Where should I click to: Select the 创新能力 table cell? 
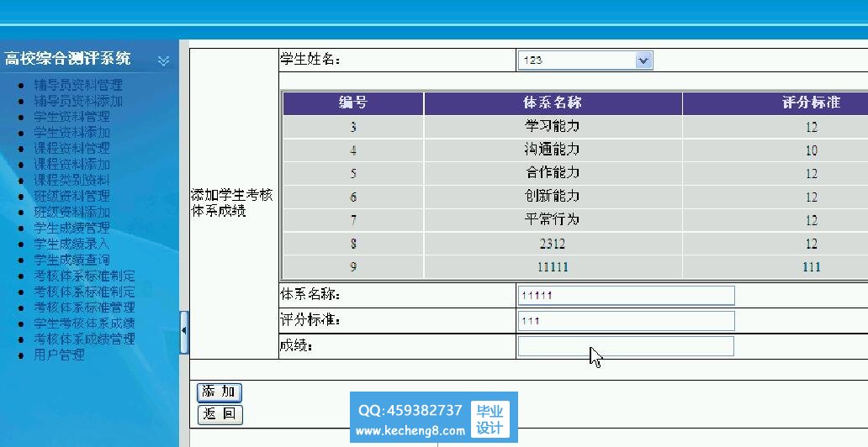(553, 197)
